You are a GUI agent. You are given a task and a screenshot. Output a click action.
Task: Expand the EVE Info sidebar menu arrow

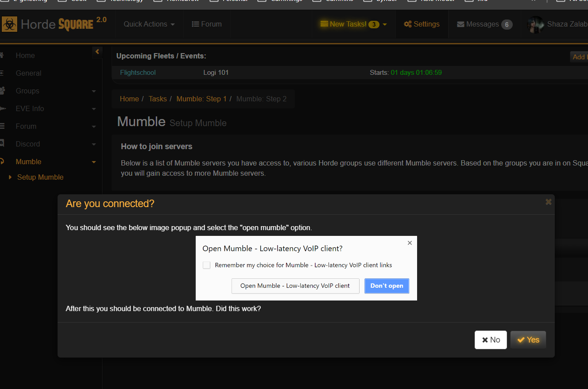94,109
